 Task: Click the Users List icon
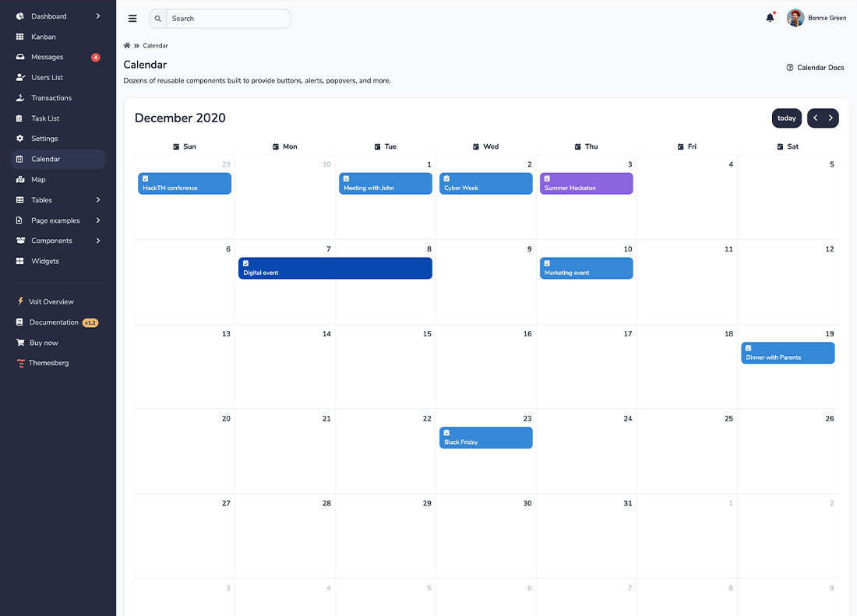20,78
